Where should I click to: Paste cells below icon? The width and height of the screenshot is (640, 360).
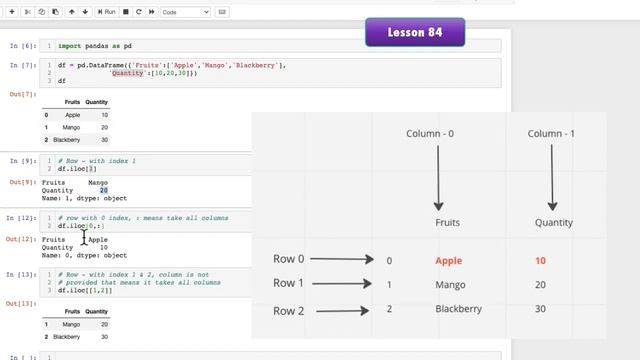click(x=56, y=12)
